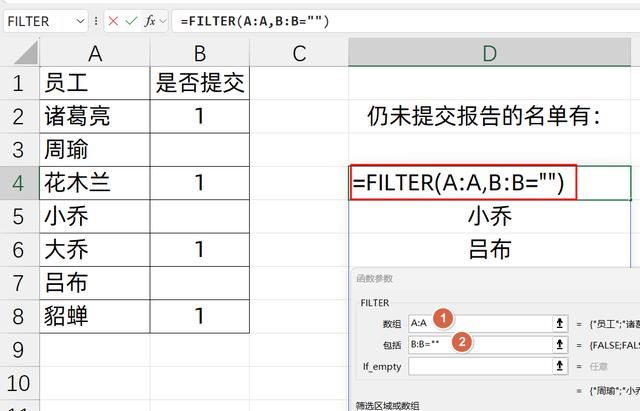Open Insert Function via the fx icon
The height and width of the screenshot is (411, 640).
point(150,21)
